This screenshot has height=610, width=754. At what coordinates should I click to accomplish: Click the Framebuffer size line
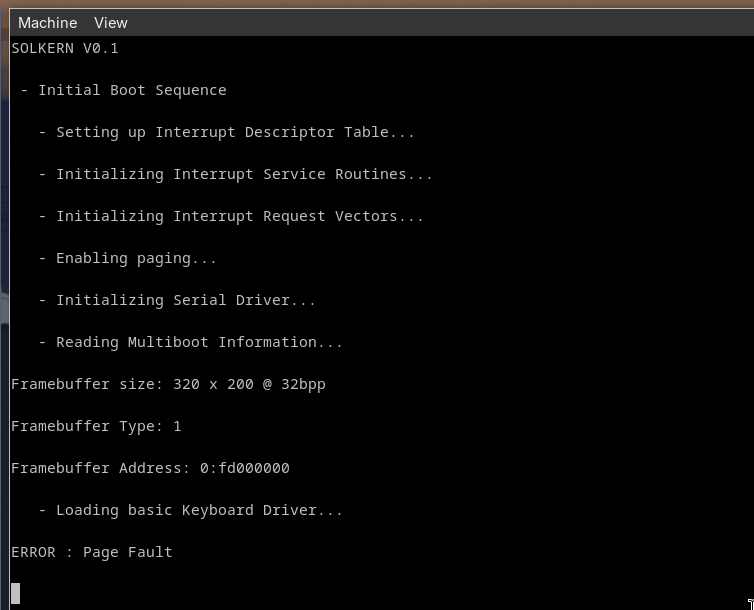[168, 384]
